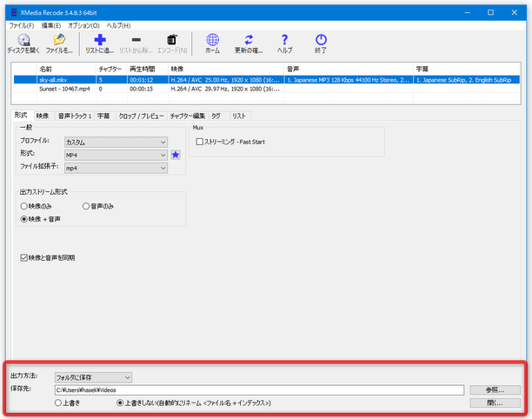Toggle the 映像と音声を同期 checkbox
This screenshot has height=419, width=532.
point(23,258)
